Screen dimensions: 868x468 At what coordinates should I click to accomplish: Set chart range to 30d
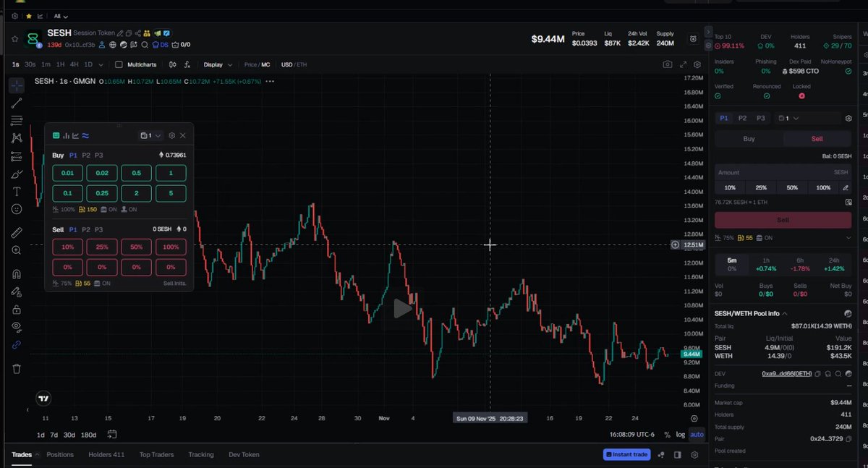point(69,435)
